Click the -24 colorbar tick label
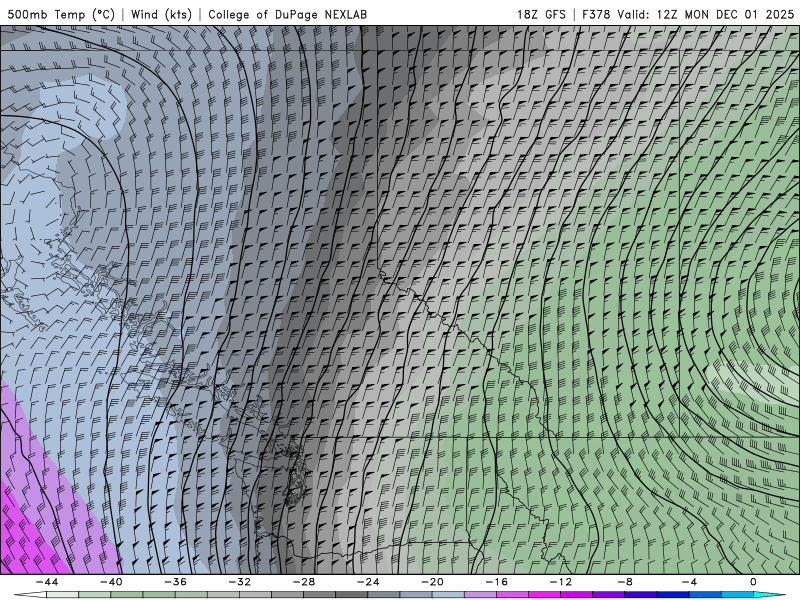The width and height of the screenshot is (800, 600). 368,582
